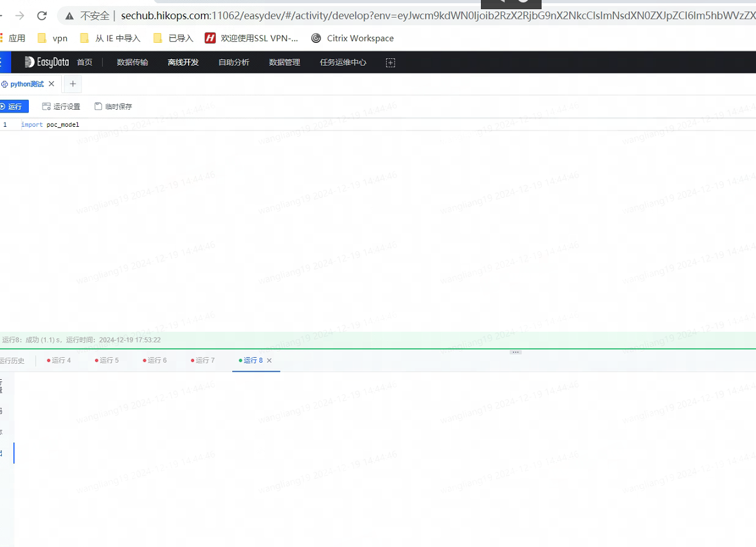
Task: Open 任务运维中心 in navigation bar
Action: pyautogui.click(x=343, y=62)
